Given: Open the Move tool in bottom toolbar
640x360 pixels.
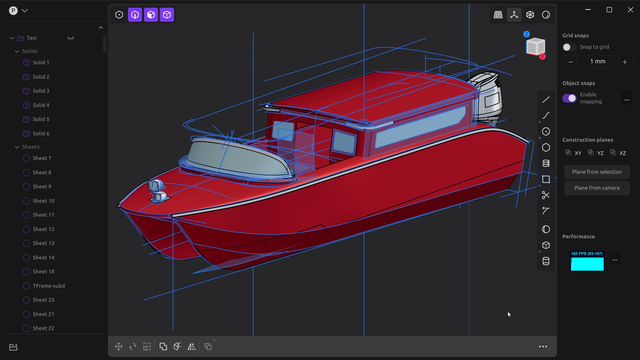Looking at the screenshot, I should (x=119, y=347).
